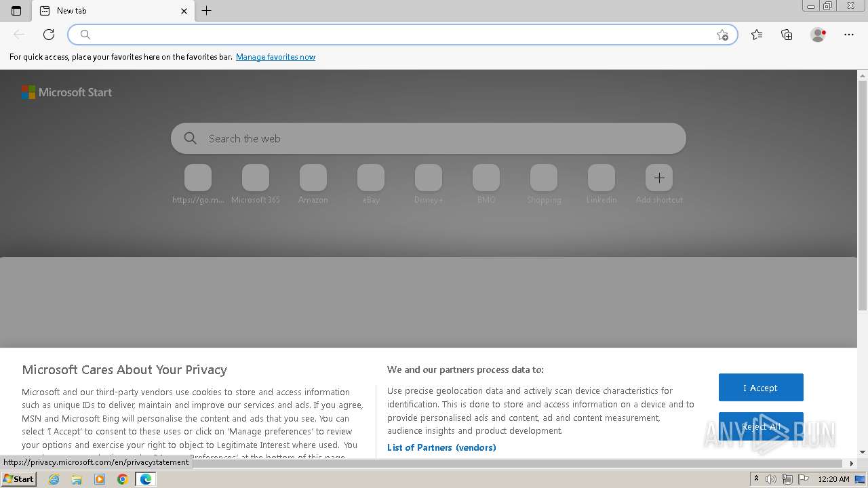Open List of Partners (vendors) link
The image size is (868, 488).
point(441,447)
